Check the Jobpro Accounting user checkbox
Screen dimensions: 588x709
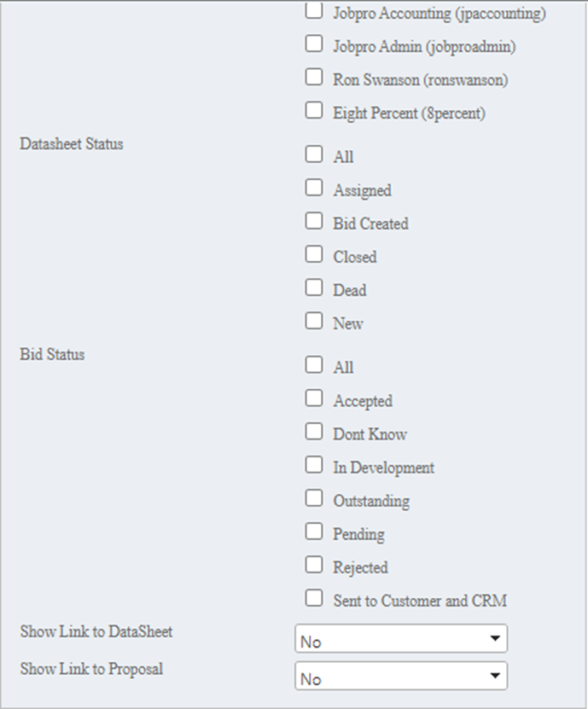[314, 11]
